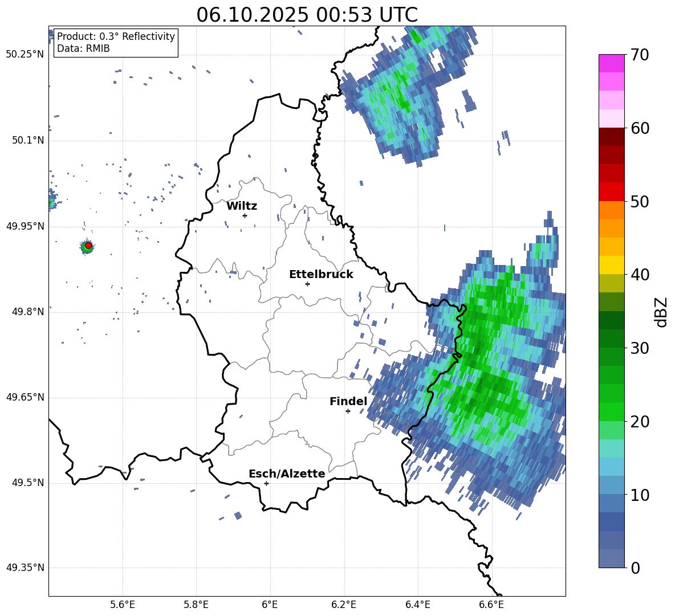Click the 49.35°N latitude label

tap(25, 568)
